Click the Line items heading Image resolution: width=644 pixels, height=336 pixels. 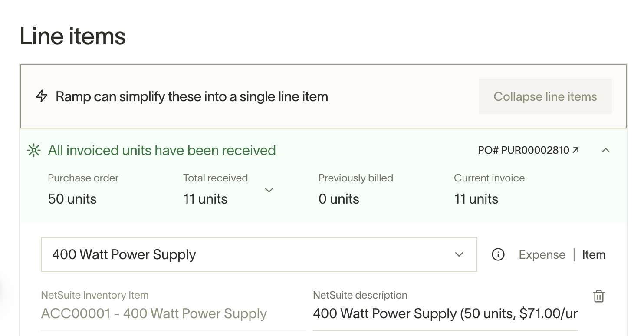tap(72, 36)
